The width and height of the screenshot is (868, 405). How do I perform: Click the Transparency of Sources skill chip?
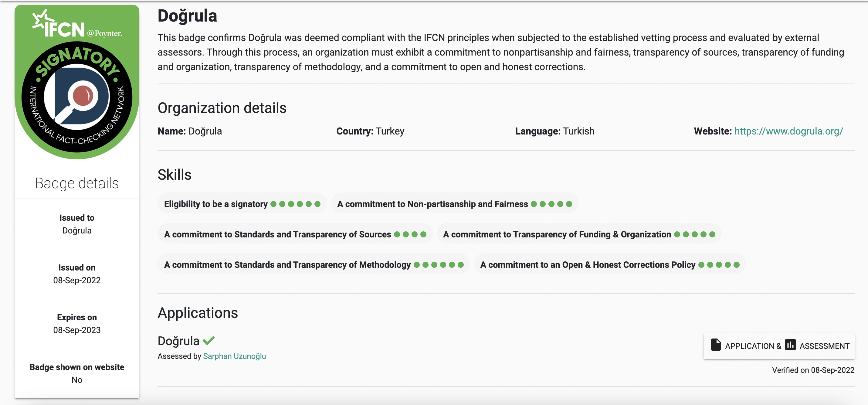pyautogui.click(x=295, y=234)
